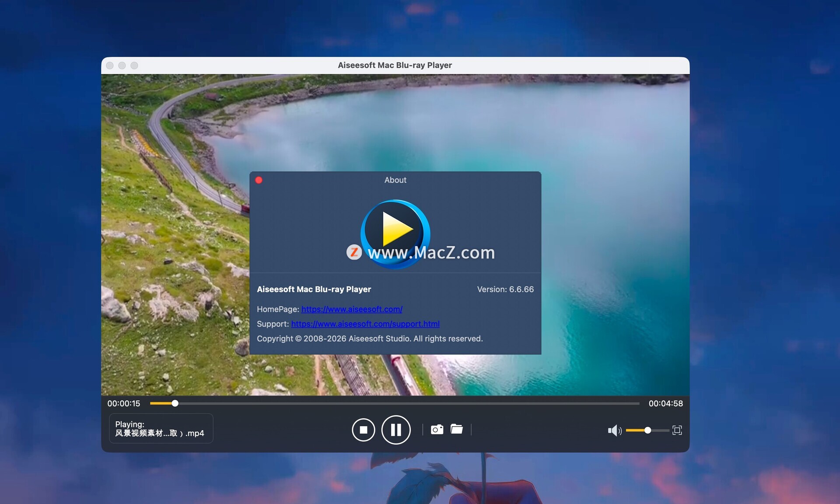Click the elapsed time 00:00:15
The height and width of the screenshot is (504, 840).
pyautogui.click(x=124, y=403)
